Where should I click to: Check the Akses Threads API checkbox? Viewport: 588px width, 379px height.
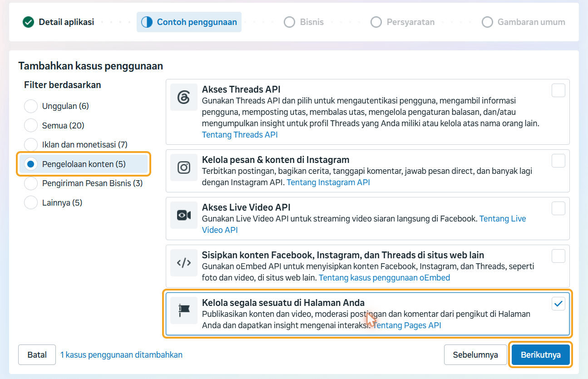click(558, 90)
